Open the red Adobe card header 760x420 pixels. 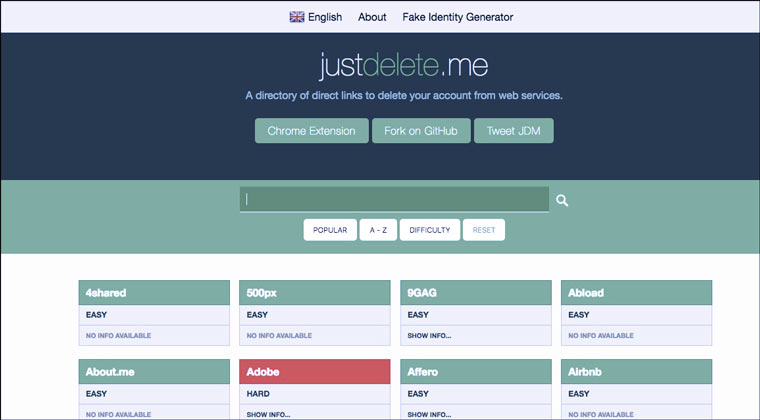click(x=314, y=371)
